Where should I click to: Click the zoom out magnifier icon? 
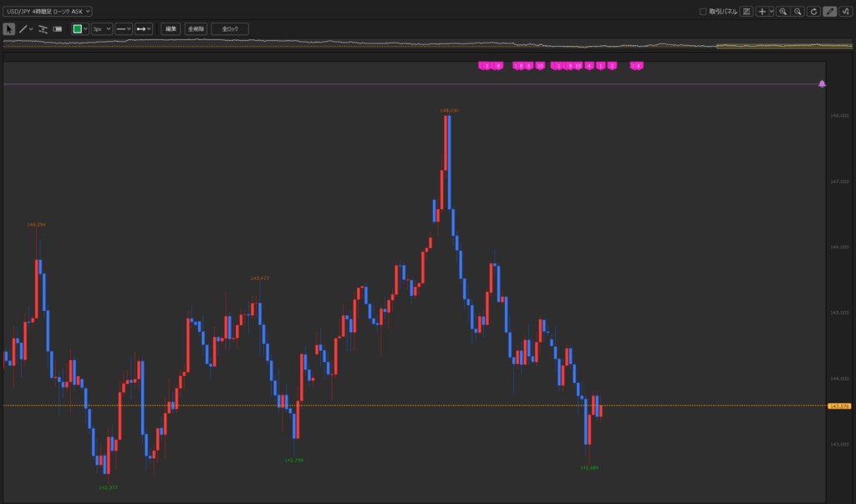(x=797, y=12)
